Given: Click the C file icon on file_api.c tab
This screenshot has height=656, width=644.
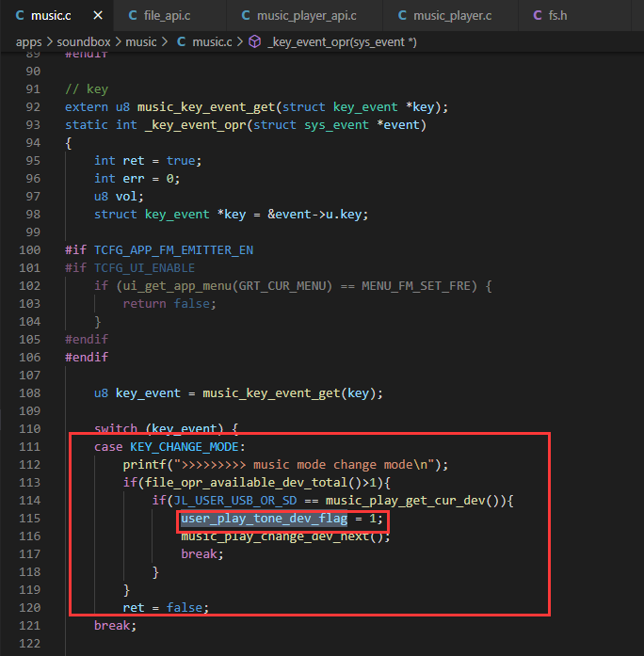Looking at the screenshot, I should (x=133, y=15).
